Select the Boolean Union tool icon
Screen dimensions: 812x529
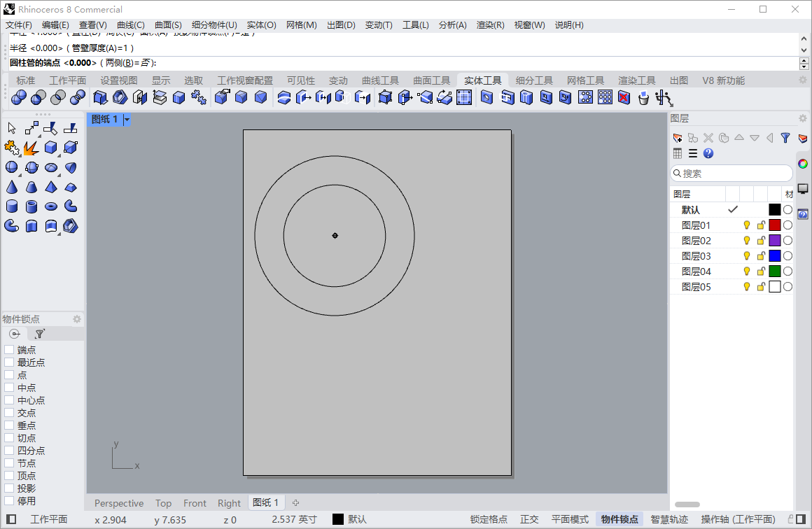tap(19, 97)
